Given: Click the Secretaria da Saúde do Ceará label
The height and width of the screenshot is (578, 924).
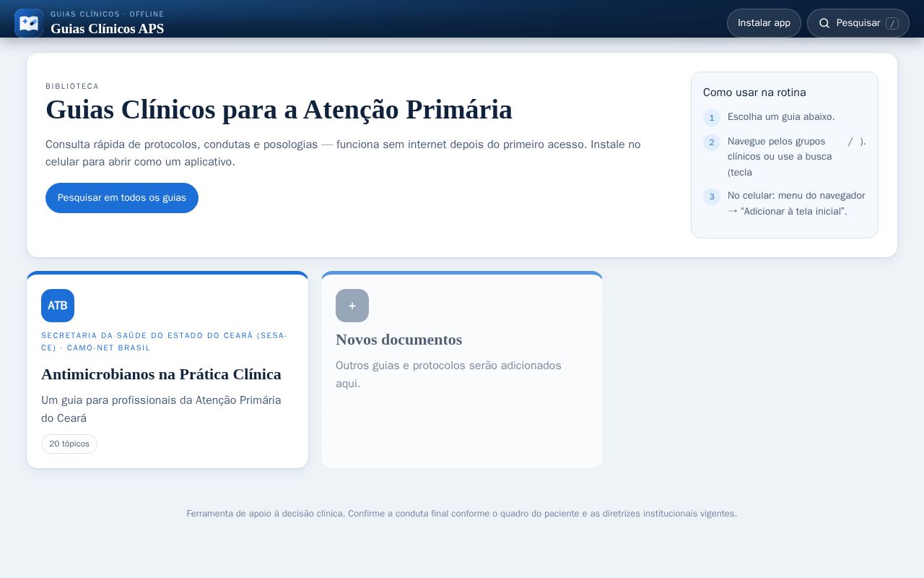Looking at the screenshot, I should (164, 342).
